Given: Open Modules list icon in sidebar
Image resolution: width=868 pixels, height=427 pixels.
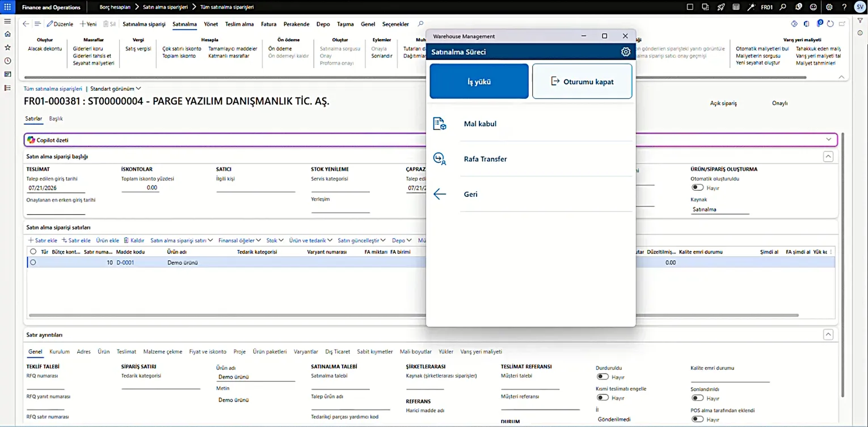Looking at the screenshot, I should pos(7,88).
